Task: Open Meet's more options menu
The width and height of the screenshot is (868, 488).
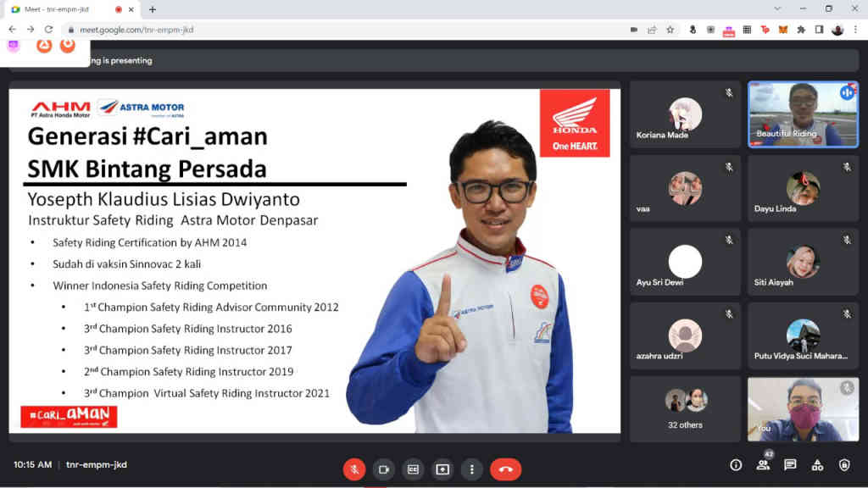Action: [x=472, y=469]
